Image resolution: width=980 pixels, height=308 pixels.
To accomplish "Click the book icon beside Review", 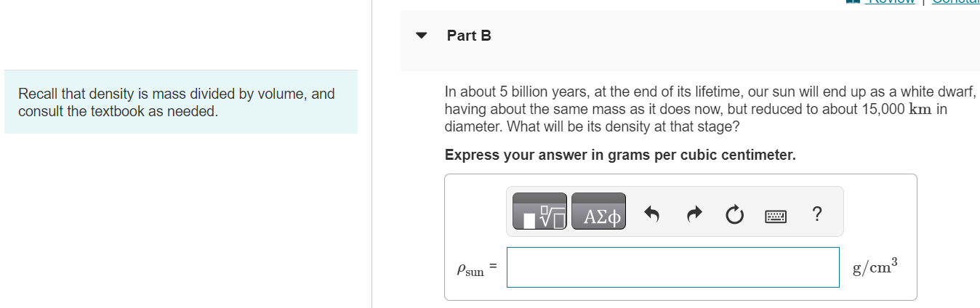I will pos(854,1).
